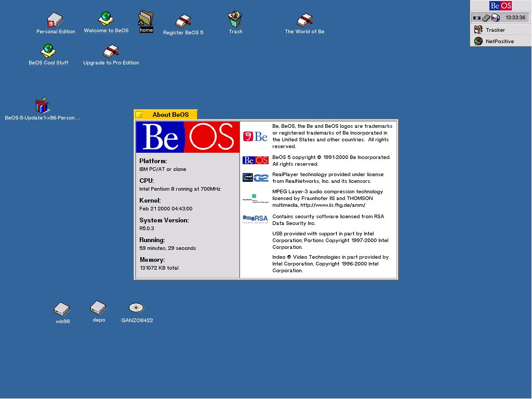Select the BeOS-5-Update1 package gift icon
The width and height of the screenshot is (532, 399).
tap(42, 105)
